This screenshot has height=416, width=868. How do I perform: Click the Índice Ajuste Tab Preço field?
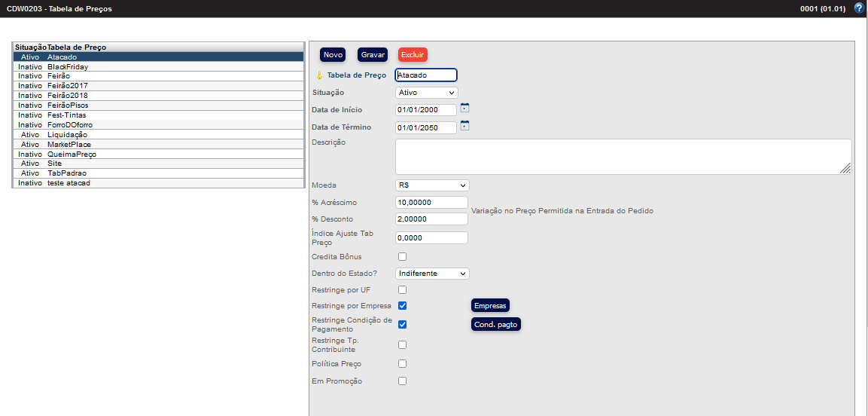click(x=432, y=237)
